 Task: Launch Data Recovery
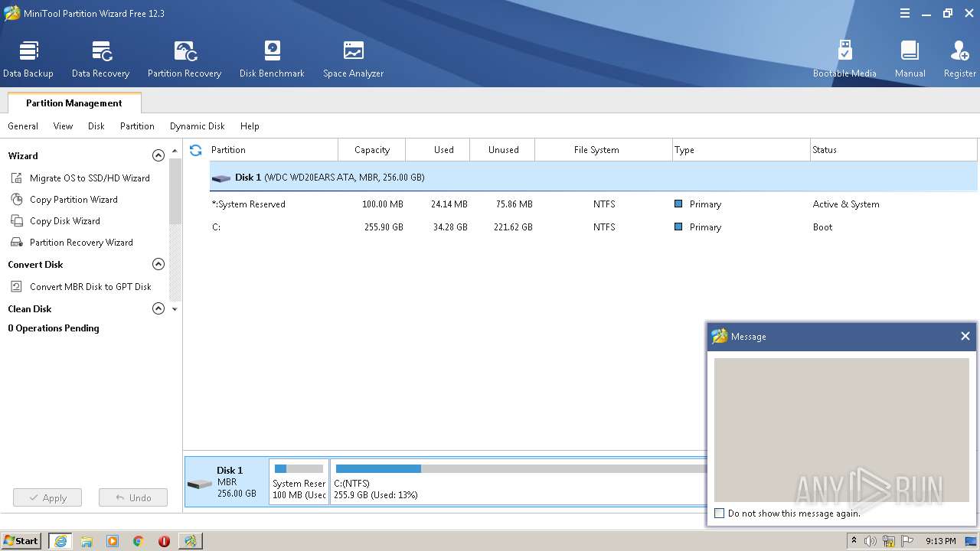(100, 59)
